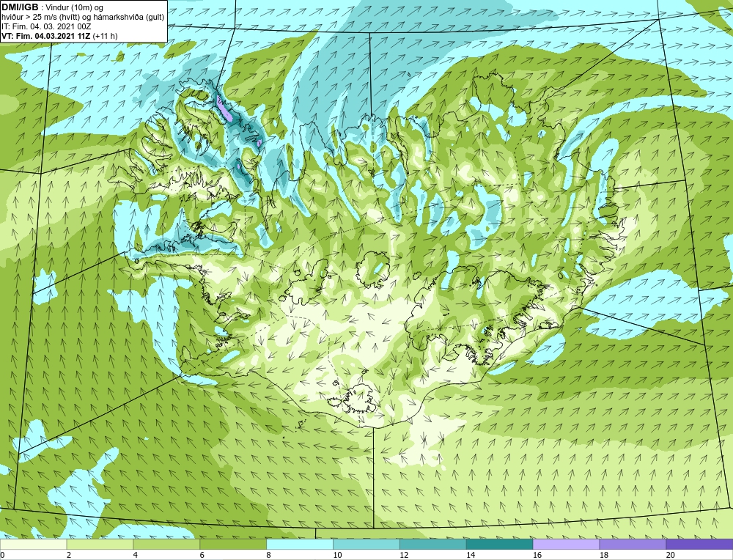Select the 10–12 m/s turquoise legend swatch
Image resolution: width=733 pixels, height=560 pixels.
point(366,545)
